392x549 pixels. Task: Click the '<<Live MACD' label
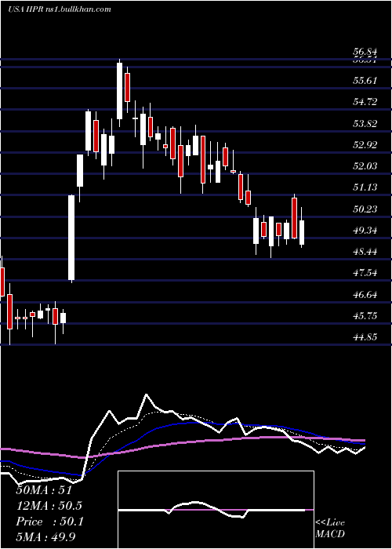click(x=330, y=529)
